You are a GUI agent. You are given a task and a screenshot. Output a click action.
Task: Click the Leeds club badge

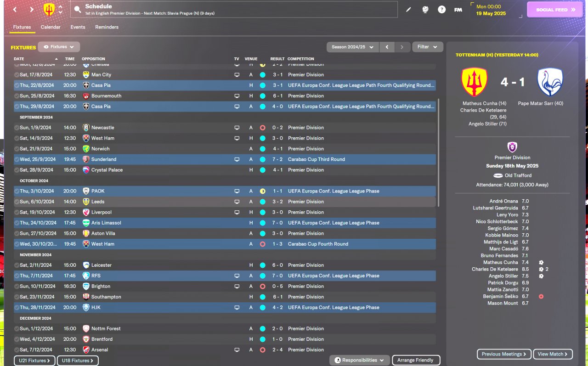(x=86, y=202)
